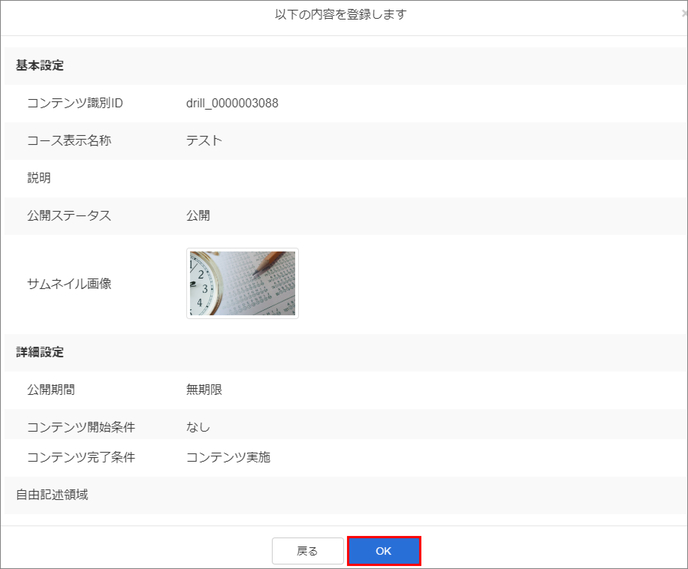Close the dialog with the top-right X
The height and width of the screenshot is (569, 688).
click(x=683, y=15)
